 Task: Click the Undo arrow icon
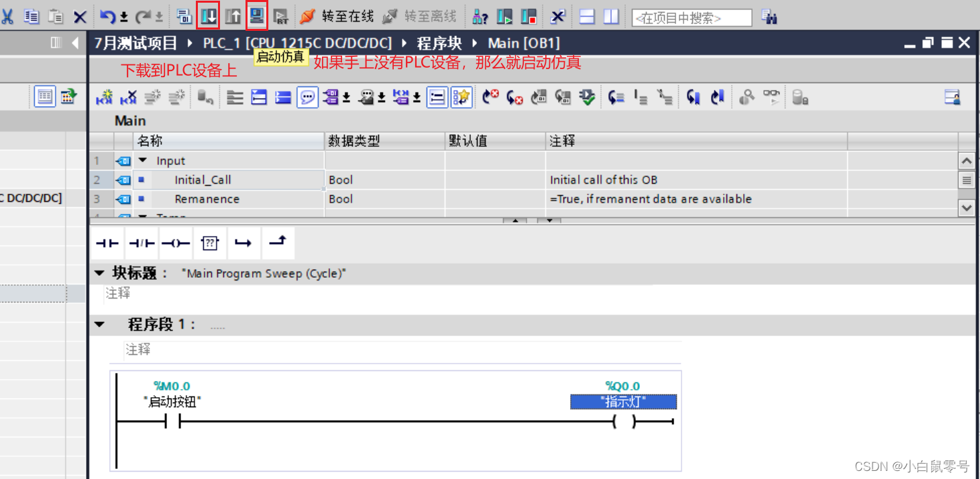tap(108, 17)
